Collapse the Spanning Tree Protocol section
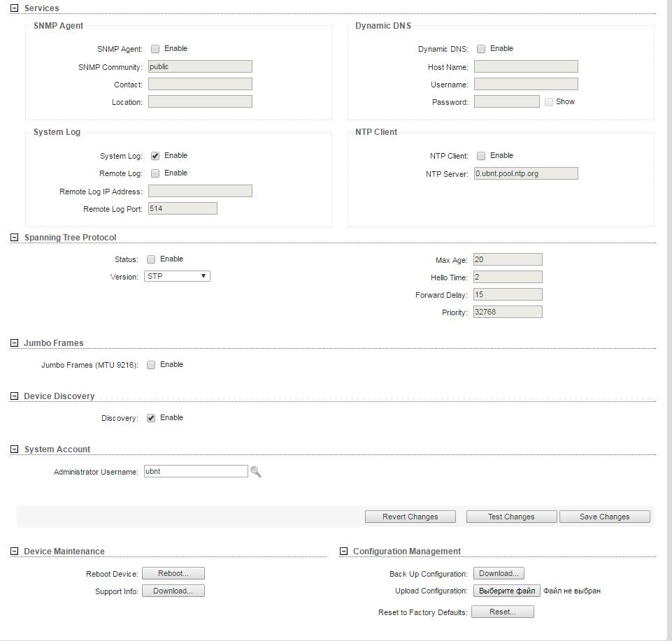The image size is (672, 641). 14,238
